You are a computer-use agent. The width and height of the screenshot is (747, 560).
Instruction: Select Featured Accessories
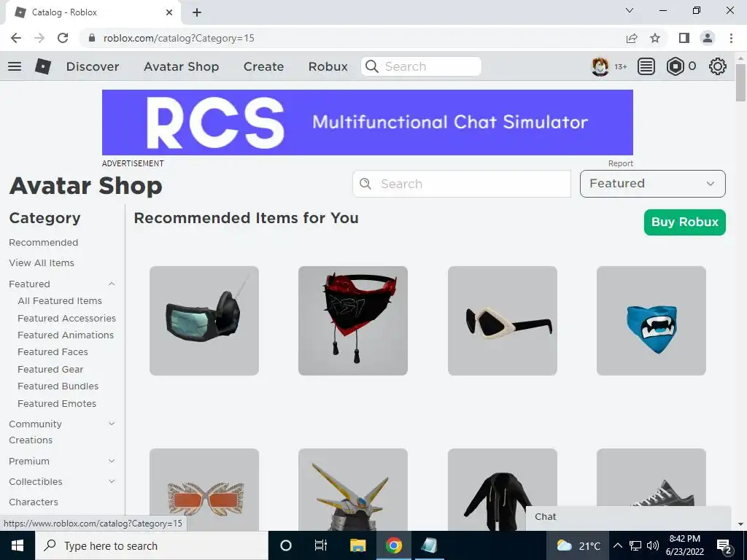click(66, 318)
